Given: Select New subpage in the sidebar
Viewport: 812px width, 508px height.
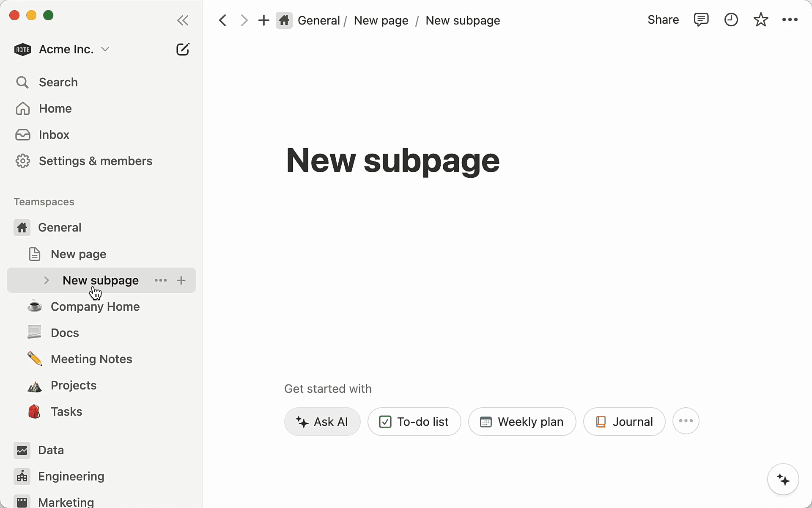Looking at the screenshot, I should tap(101, 280).
